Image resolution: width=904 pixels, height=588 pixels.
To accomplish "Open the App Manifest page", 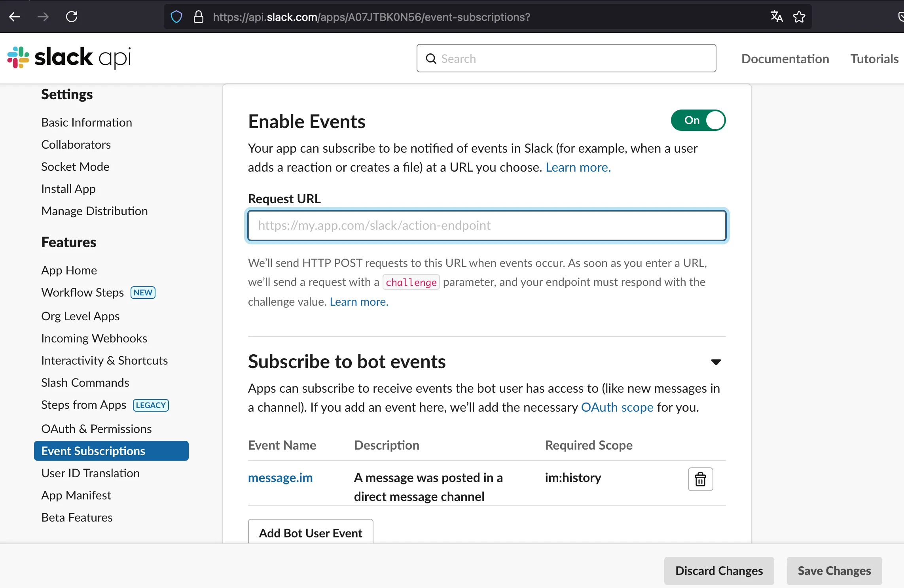I will [x=76, y=495].
